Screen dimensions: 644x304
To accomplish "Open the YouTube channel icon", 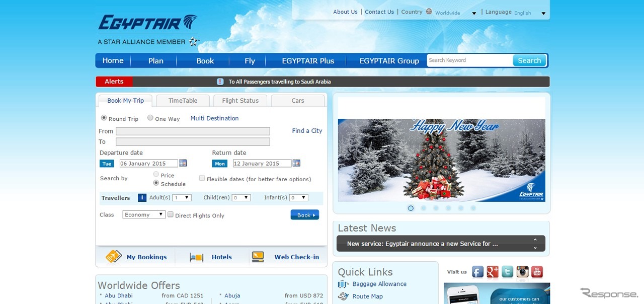I will 537,272.
